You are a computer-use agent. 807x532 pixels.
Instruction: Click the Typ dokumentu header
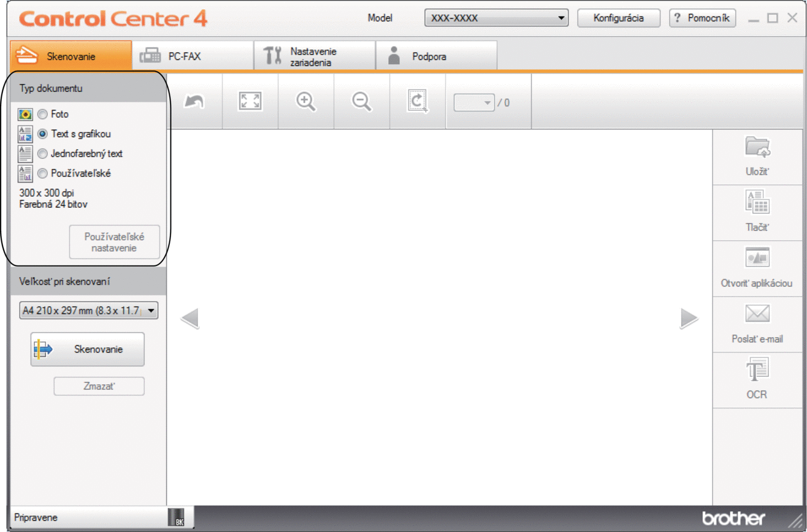click(88, 88)
